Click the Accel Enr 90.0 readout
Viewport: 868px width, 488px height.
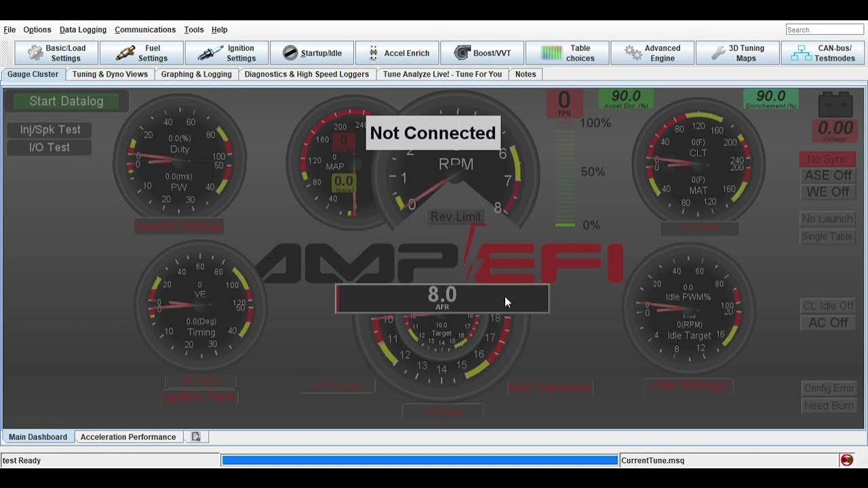pos(626,99)
